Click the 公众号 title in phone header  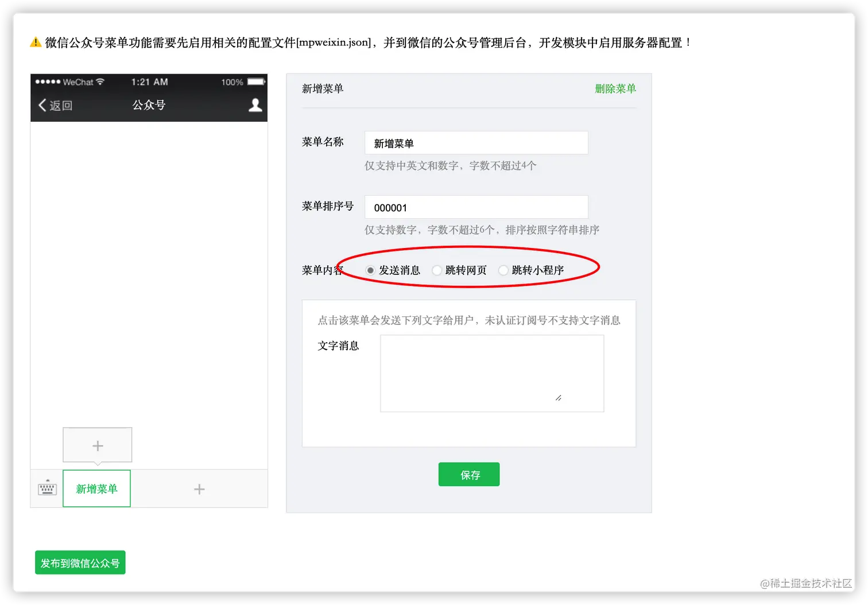point(149,105)
